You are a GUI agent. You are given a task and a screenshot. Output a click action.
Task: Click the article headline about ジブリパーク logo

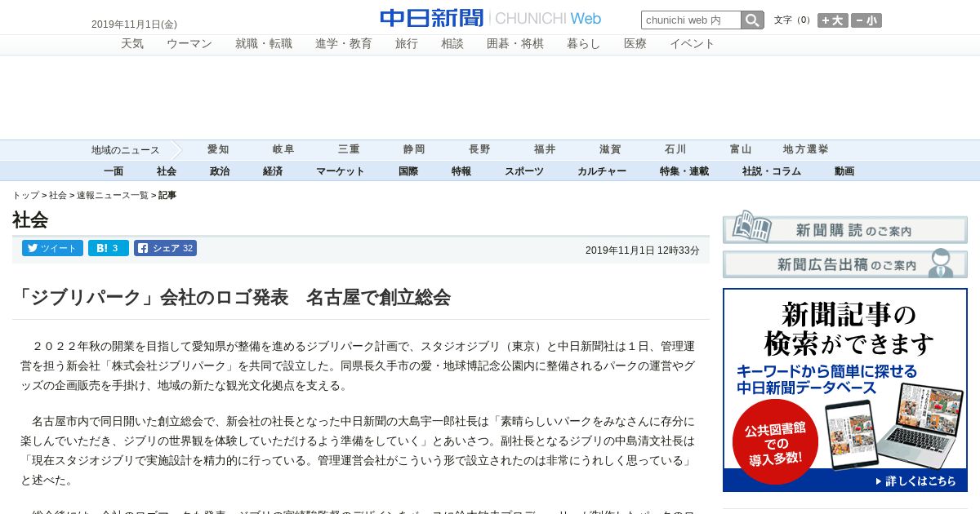[232, 297]
